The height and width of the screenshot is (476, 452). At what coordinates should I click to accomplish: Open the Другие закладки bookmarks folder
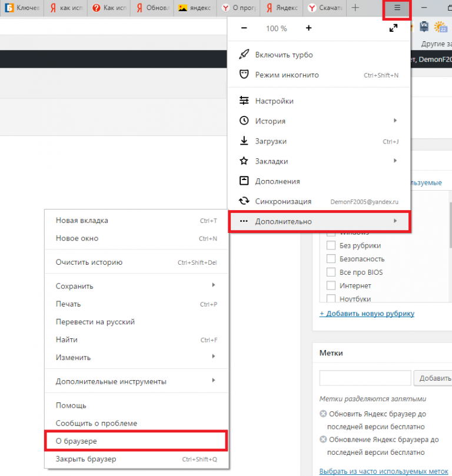pos(436,44)
